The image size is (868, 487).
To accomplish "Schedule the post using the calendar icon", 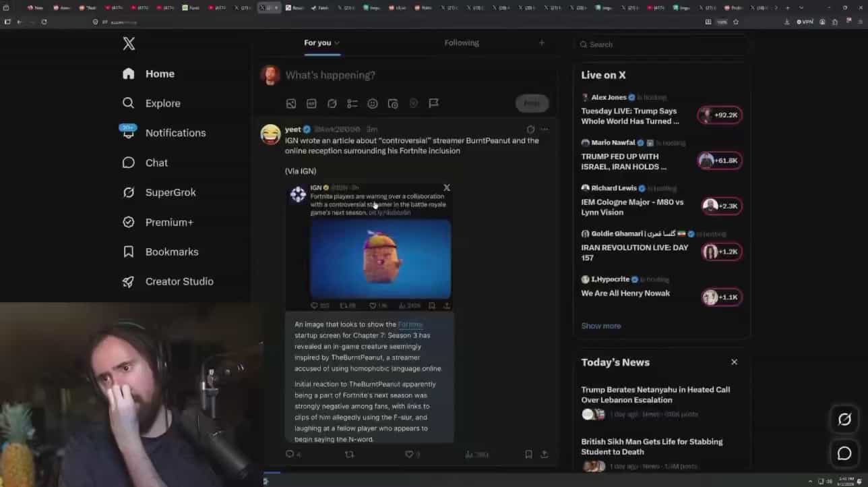I will coord(393,103).
